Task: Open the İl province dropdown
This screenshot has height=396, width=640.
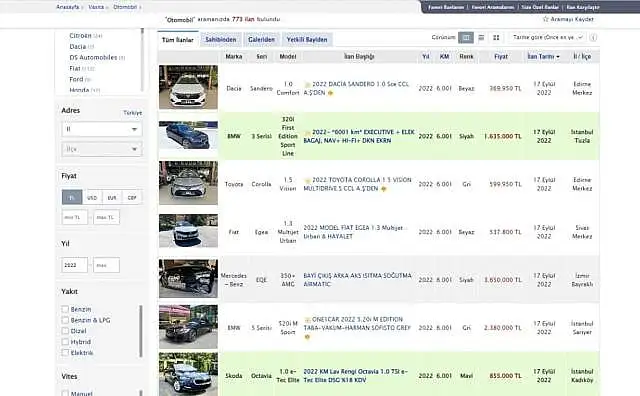Action: 102,129
